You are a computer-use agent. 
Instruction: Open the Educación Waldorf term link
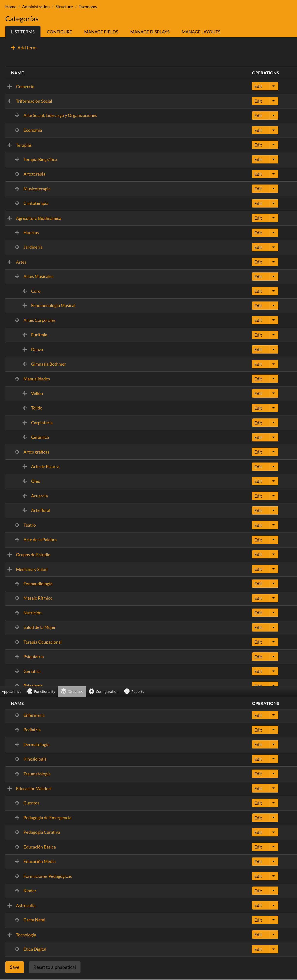(33, 789)
